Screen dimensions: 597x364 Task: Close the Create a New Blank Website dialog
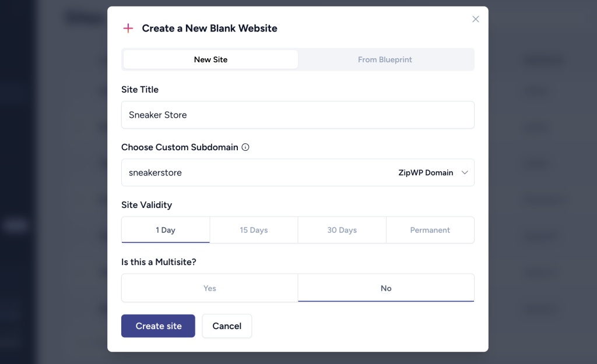476,19
